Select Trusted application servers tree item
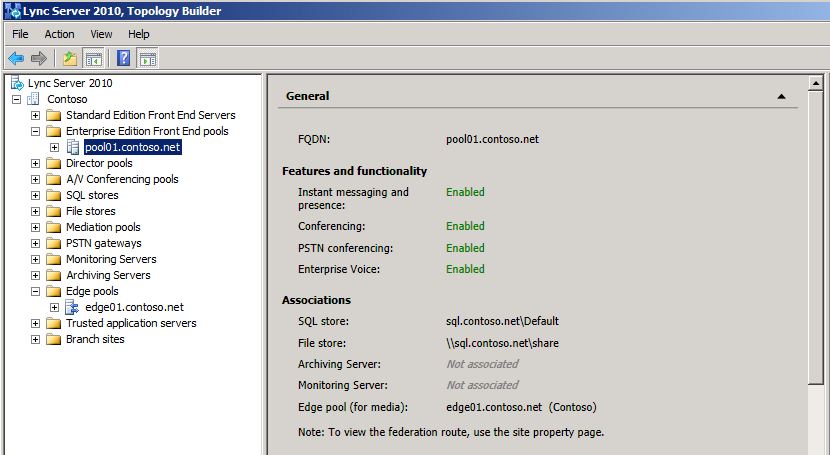 point(131,323)
